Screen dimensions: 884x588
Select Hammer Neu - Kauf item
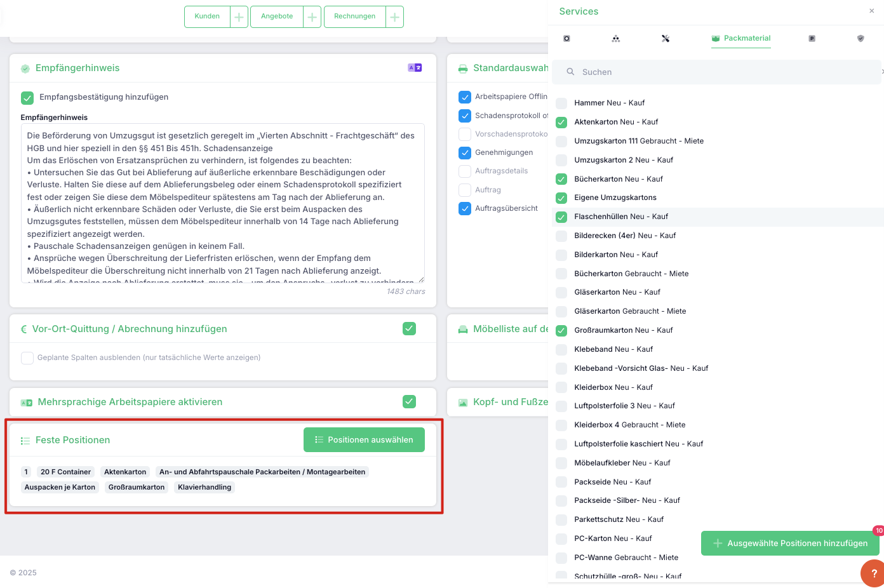(561, 104)
